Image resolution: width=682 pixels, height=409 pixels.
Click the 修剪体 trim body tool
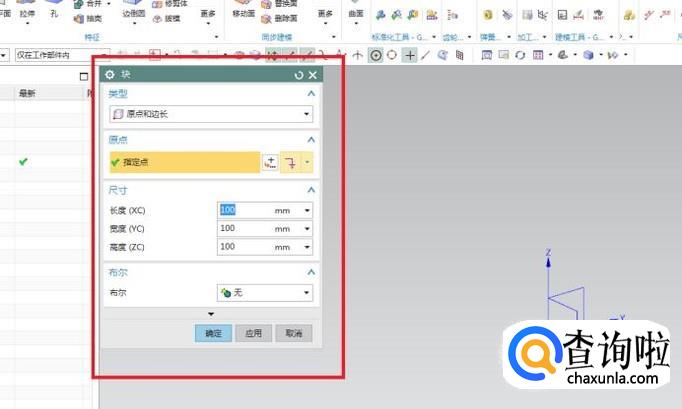[x=170, y=4]
